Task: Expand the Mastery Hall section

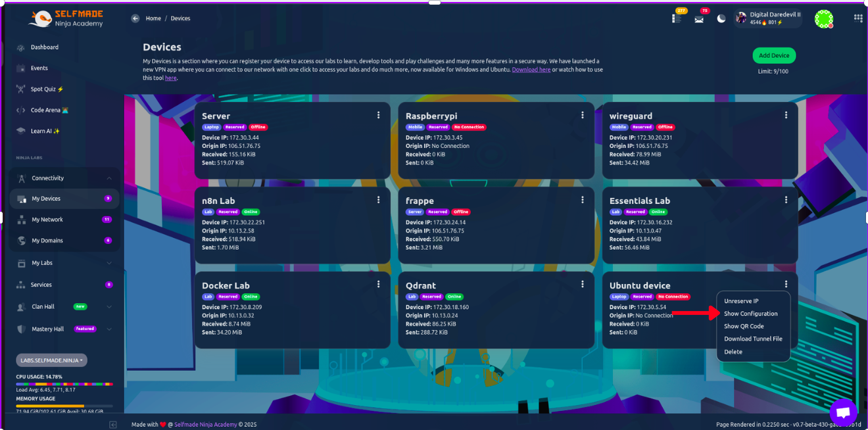Action: [109, 329]
